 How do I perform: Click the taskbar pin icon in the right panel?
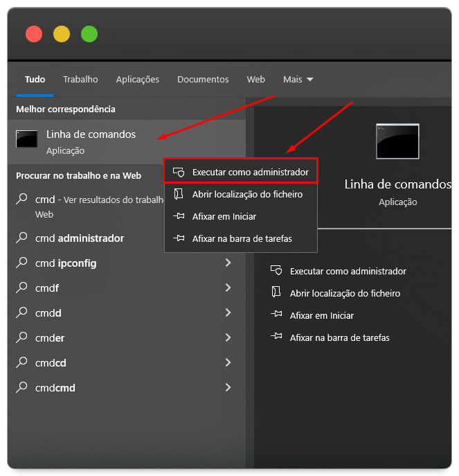[276, 337]
